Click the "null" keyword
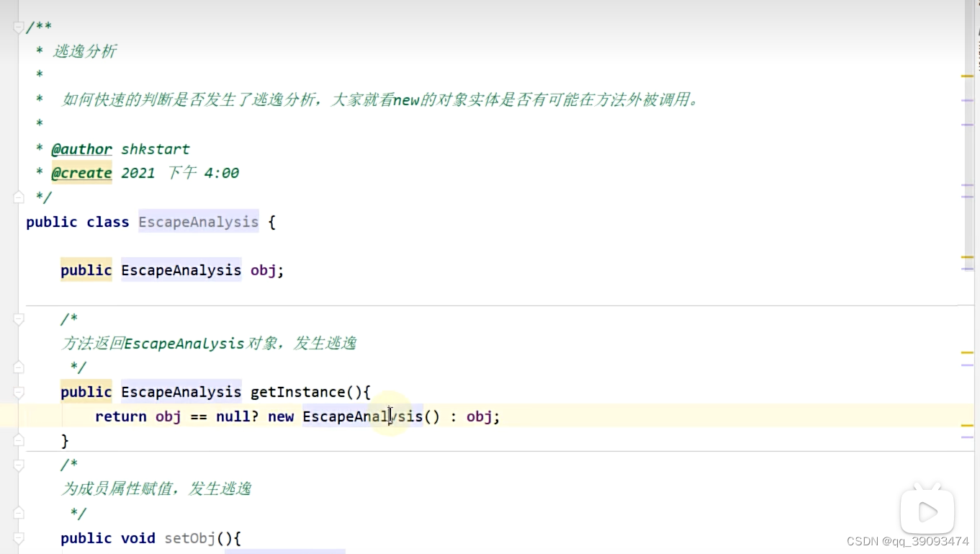 click(x=233, y=416)
